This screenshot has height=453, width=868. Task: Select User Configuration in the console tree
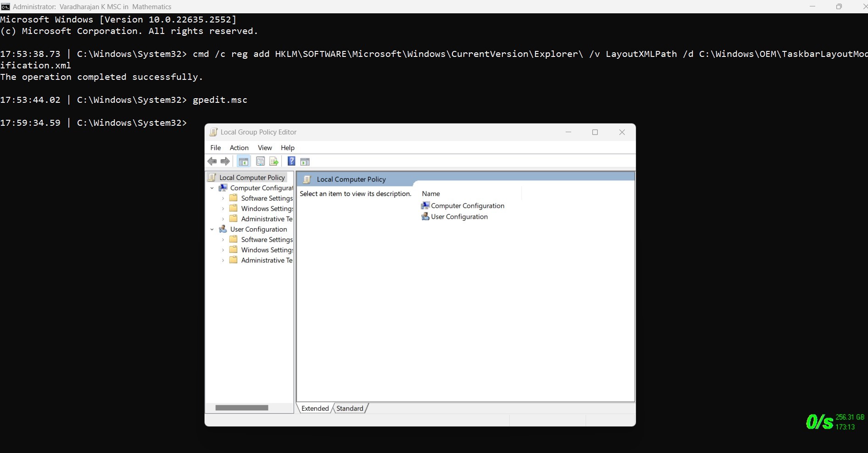[259, 229]
